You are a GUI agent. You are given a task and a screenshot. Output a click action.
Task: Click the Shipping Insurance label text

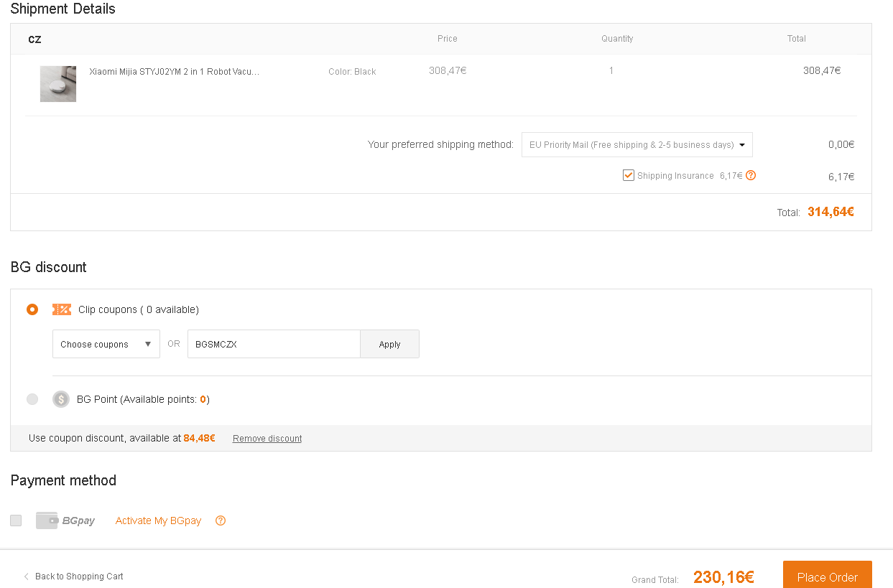click(x=675, y=176)
